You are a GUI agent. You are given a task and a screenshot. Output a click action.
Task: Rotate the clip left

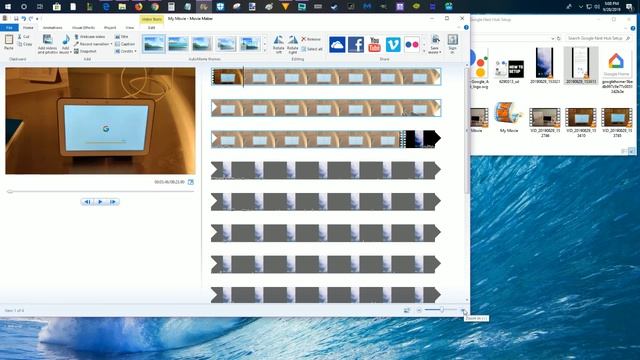pyautogui.click(x=279, y=44)
